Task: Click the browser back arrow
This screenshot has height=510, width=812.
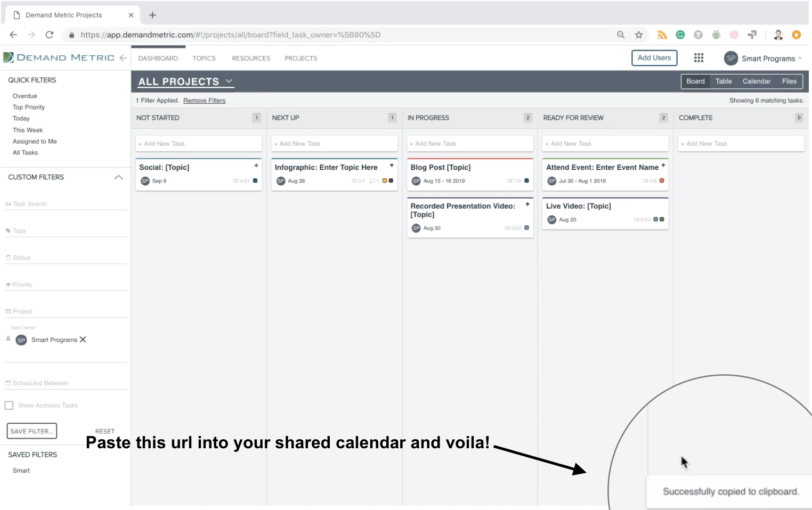Action: coord(13,35)
